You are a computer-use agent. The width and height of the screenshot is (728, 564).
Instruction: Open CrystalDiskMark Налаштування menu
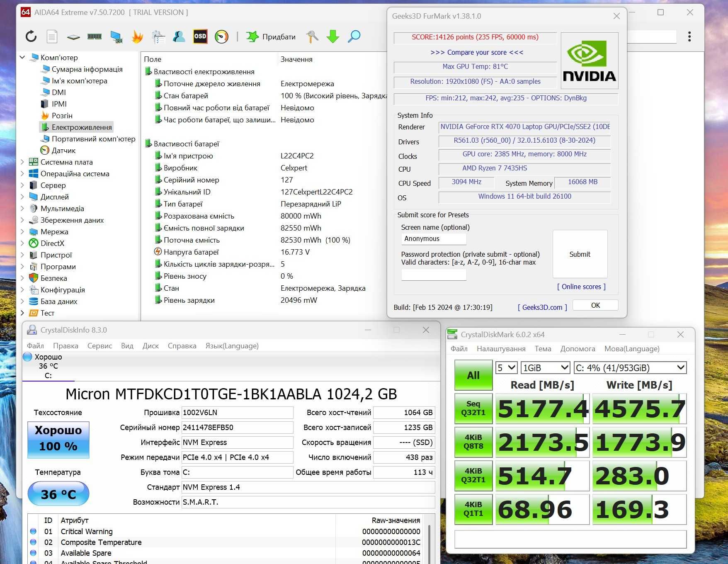501,349
